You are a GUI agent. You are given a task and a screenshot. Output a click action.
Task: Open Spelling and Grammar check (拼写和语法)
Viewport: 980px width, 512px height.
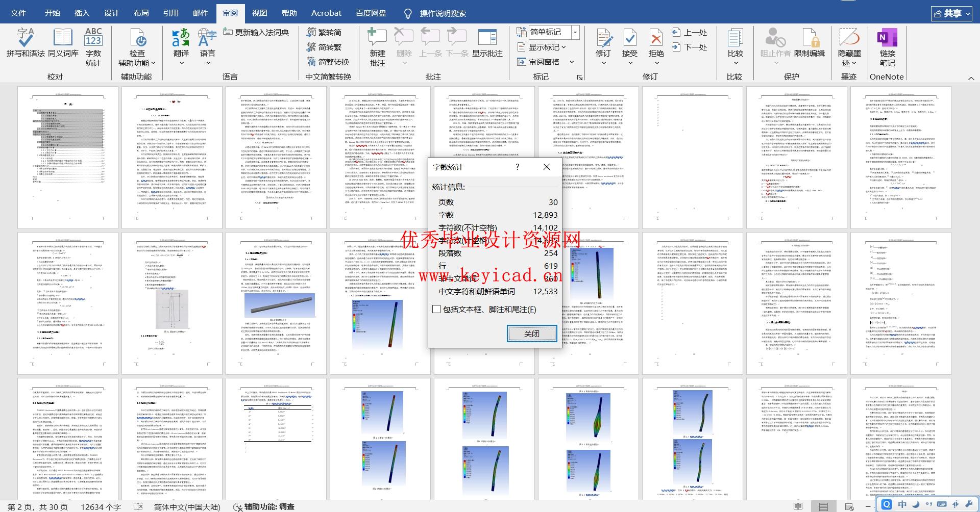26,43
